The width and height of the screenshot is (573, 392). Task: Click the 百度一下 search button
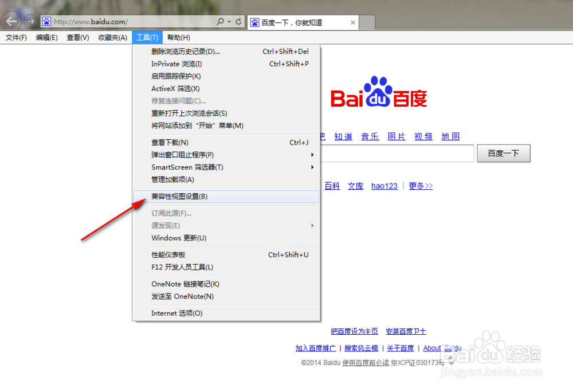point(504,154)
